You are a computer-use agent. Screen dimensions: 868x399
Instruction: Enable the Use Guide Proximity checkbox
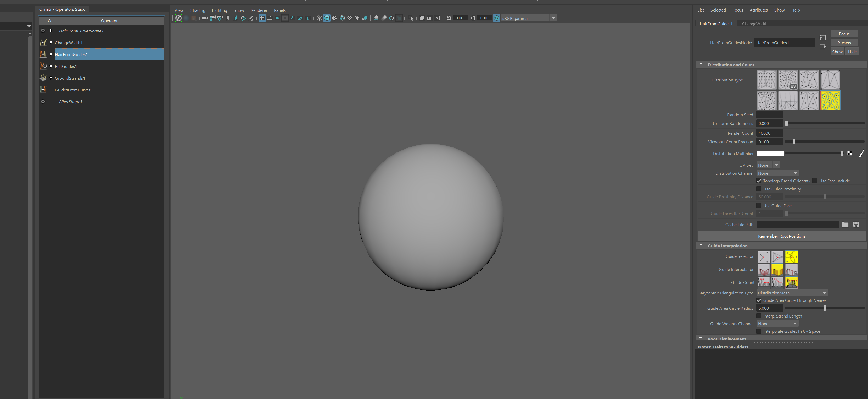point(759,189)
